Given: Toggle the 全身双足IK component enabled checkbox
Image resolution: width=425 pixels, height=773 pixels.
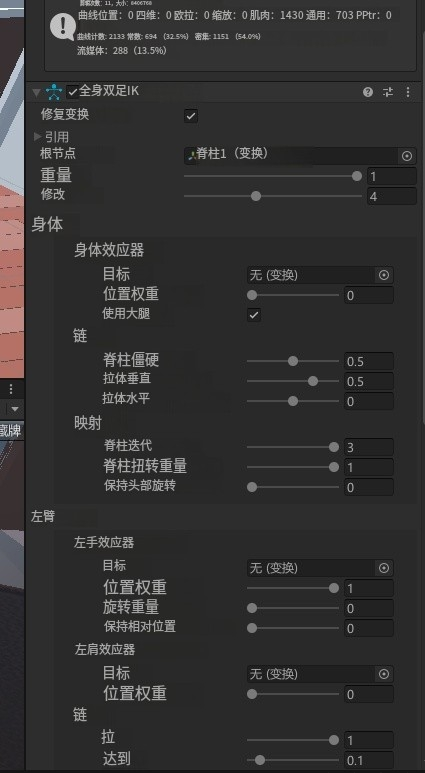Looking at the screenshot, I should tap(72, 92).
